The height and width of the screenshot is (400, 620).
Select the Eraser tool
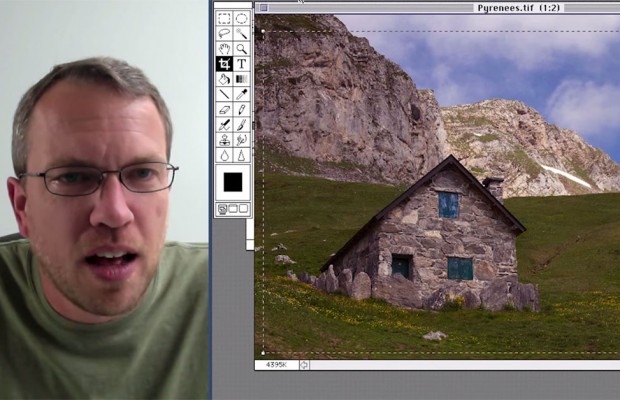(224, 109)
